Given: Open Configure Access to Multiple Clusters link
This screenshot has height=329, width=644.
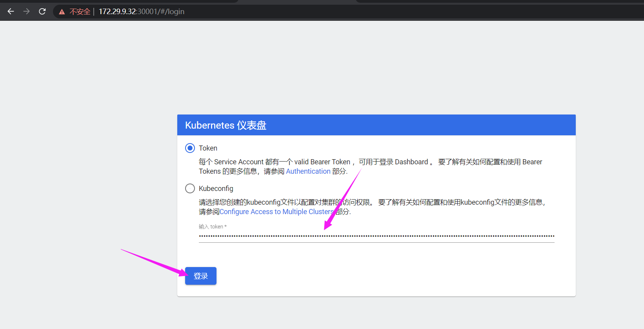Looking at the screenshot, I should coord(277,212).
